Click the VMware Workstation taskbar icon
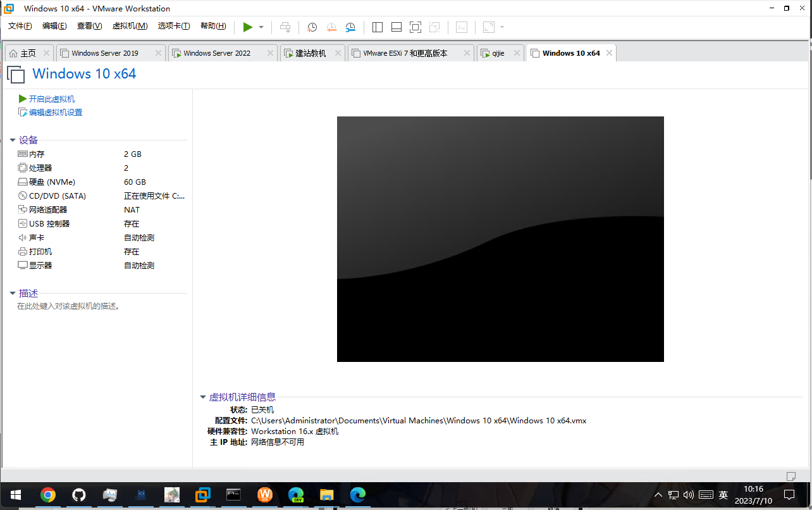The height and width of the screenshot is (510, 812). pyautogui.click(x=203, y=495)
